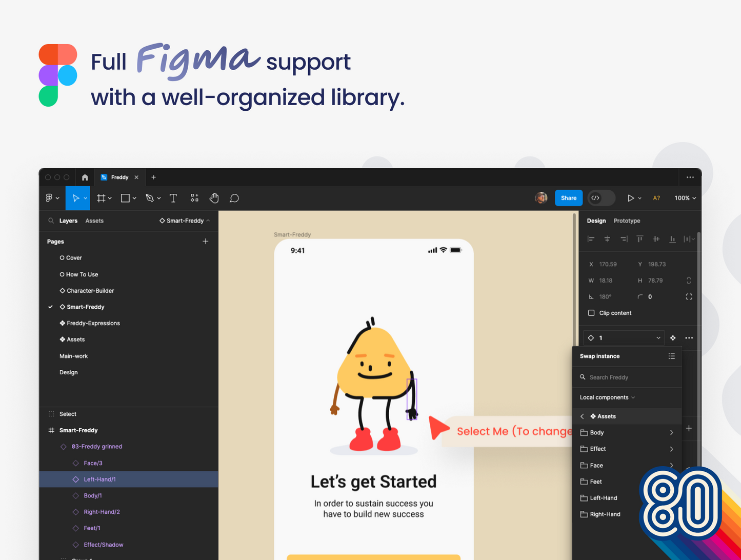This screenshot has height=560, width=741.
Task: Click align horizontal centers icon
Action: coord(607,239)
